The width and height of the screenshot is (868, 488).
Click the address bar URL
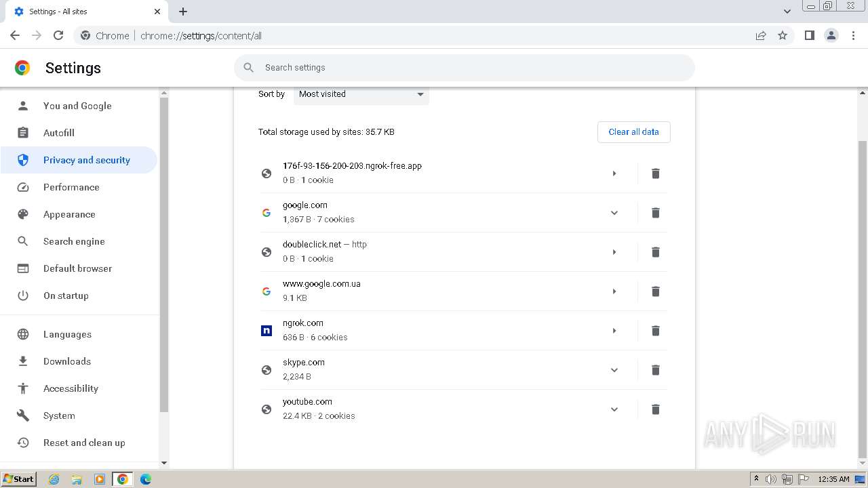201,36
